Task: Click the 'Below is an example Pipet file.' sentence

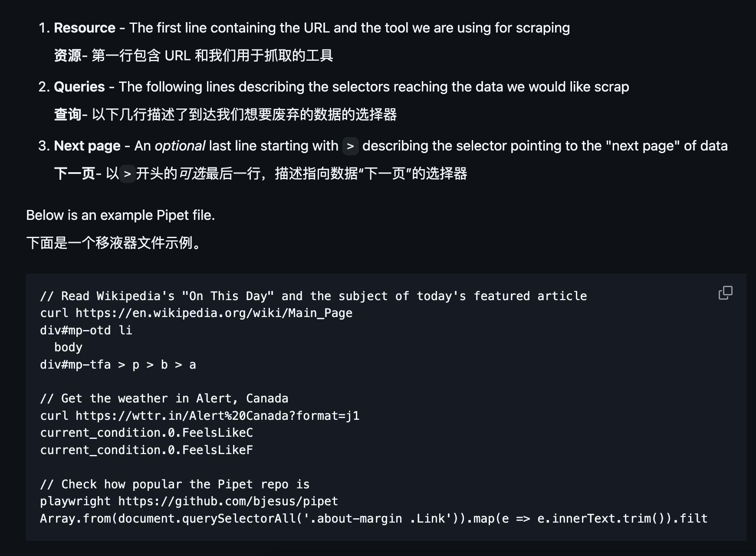Action: [x=121, y=215]
